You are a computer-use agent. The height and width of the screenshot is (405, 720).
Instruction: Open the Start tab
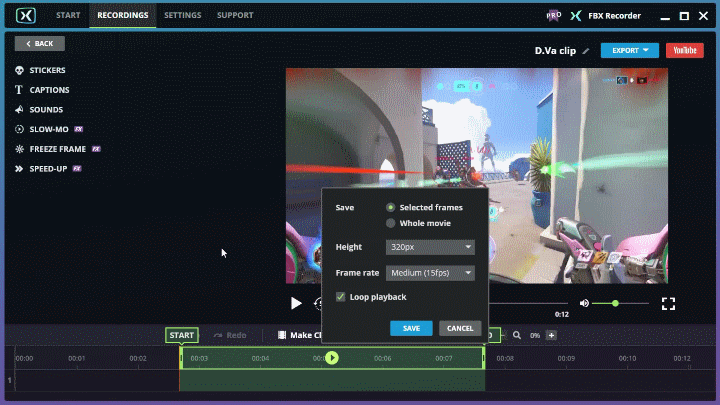(68, 15)
